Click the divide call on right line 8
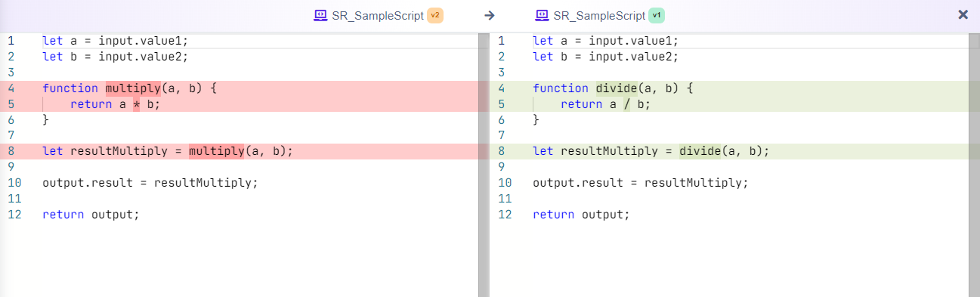This screenshot has width=980, height=297. pyautogui.click(x=700, y=151)
